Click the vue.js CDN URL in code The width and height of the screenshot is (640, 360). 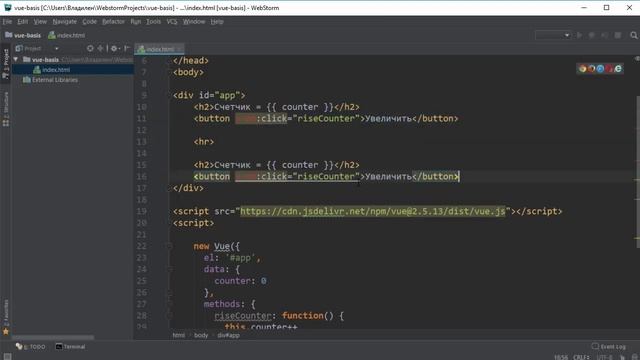pyautogui.click(x=373, y=211)
